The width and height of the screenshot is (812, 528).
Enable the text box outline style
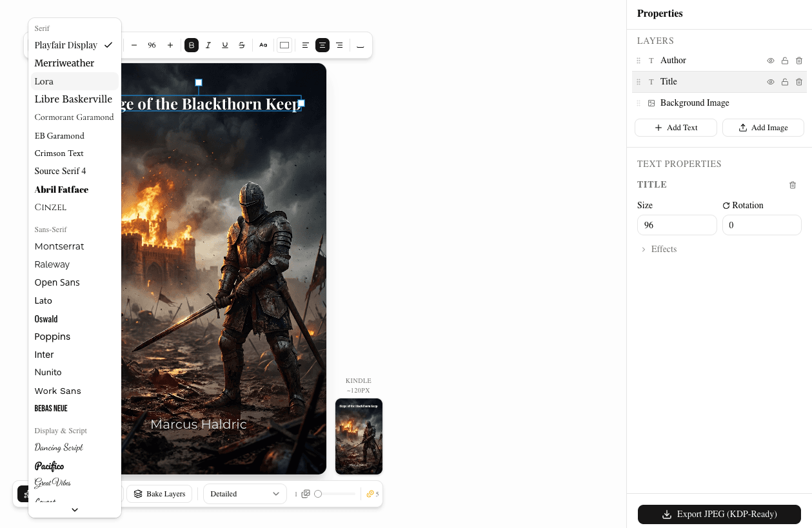coord(284,45)
